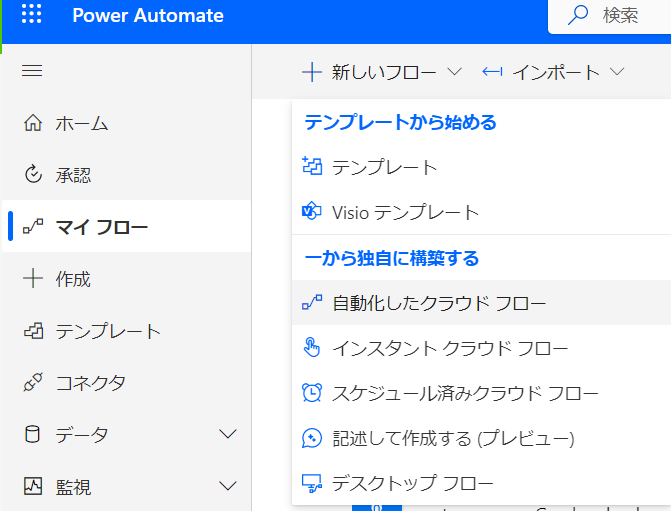Viewport: 671px width, 511px height.
Task: Click the instant cloud flow hand icon
Action: (x=312, y=347)
